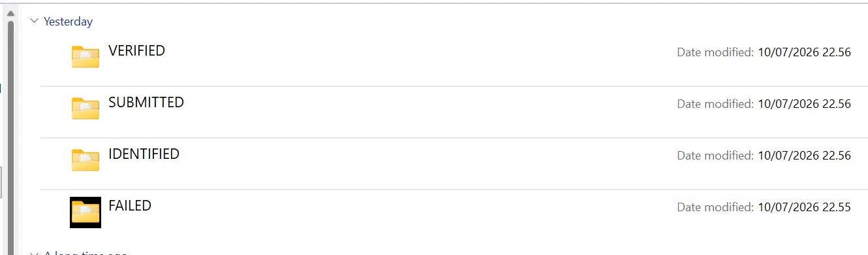Click the Date modified label beside VERIFIED
868x255 pixels.
(715, 52)
